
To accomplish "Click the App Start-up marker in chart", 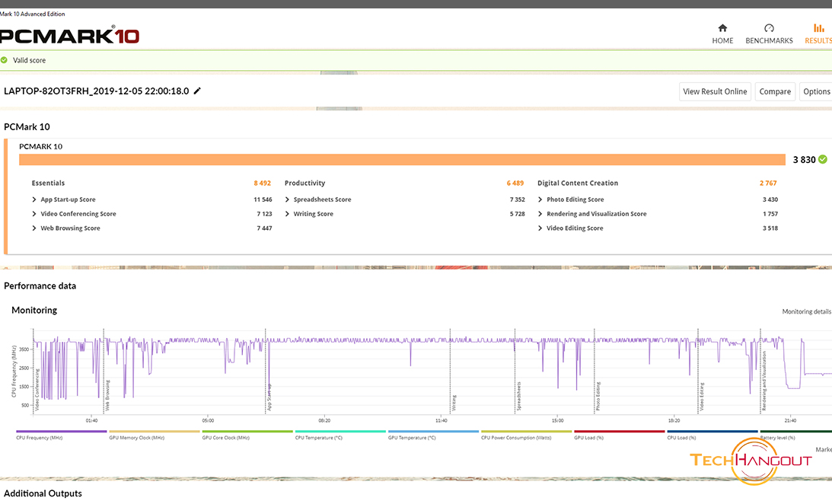I will click(x=269, y=397).
